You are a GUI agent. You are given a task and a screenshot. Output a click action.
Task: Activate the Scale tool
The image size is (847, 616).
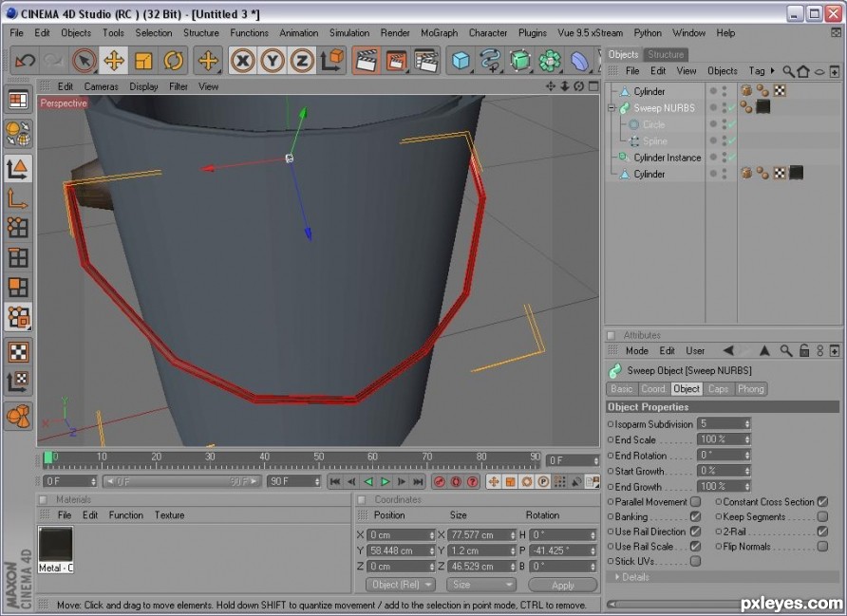pyautogui.click(x=143, y=61)
